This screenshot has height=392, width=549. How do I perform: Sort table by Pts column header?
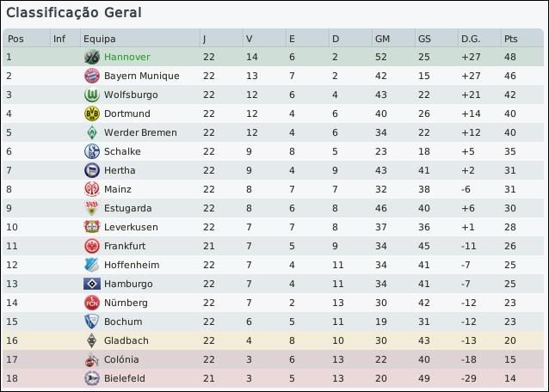(x=511, y=39)
